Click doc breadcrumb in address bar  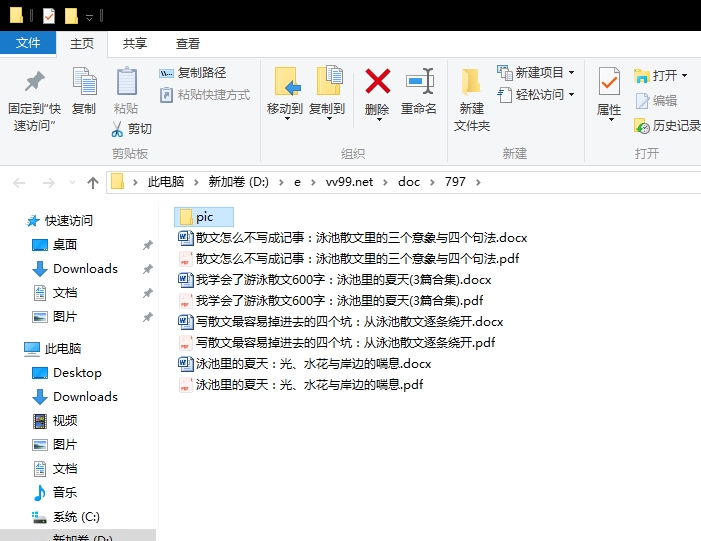(409, 182)
